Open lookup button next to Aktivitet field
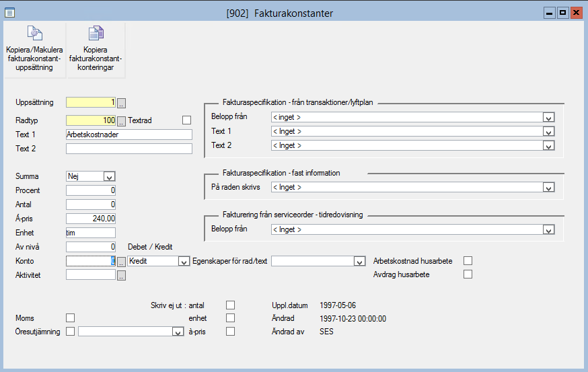Image resolution: width=588 pixels, height=372 pixels. [121, 276]
